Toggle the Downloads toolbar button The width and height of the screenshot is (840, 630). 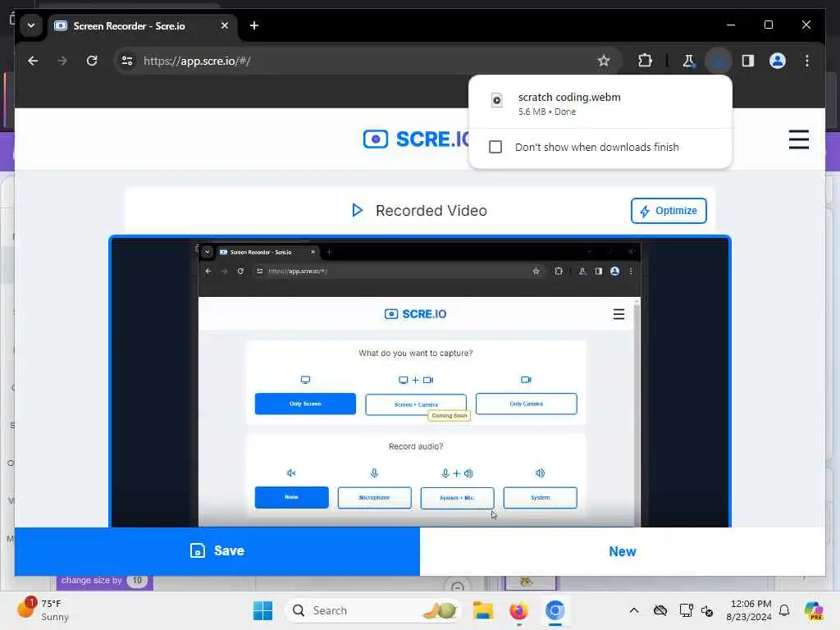[x=718, y=61]
